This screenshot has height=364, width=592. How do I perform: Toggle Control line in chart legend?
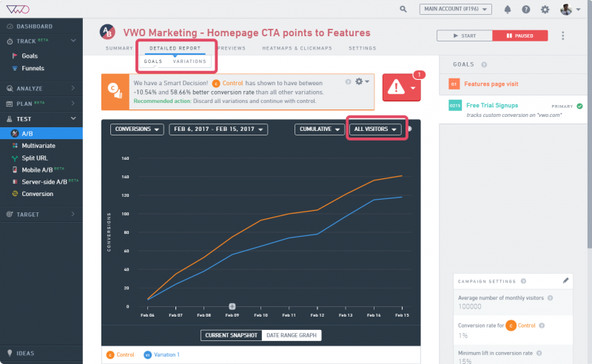[121, 354]
